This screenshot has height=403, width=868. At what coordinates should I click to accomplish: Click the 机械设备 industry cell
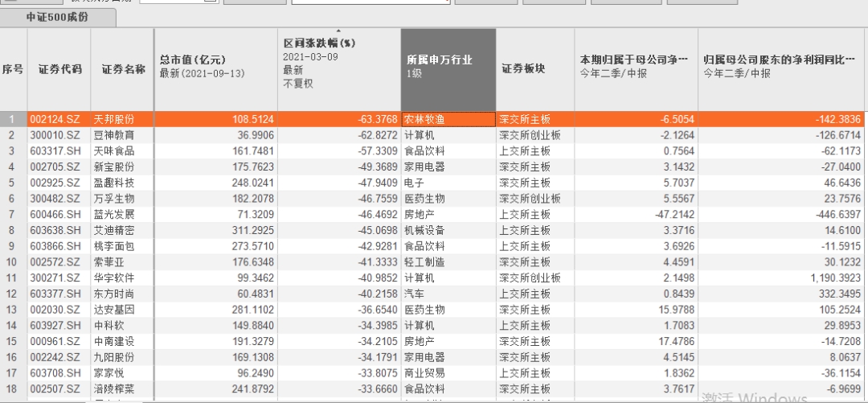click(x=448, y=230)
